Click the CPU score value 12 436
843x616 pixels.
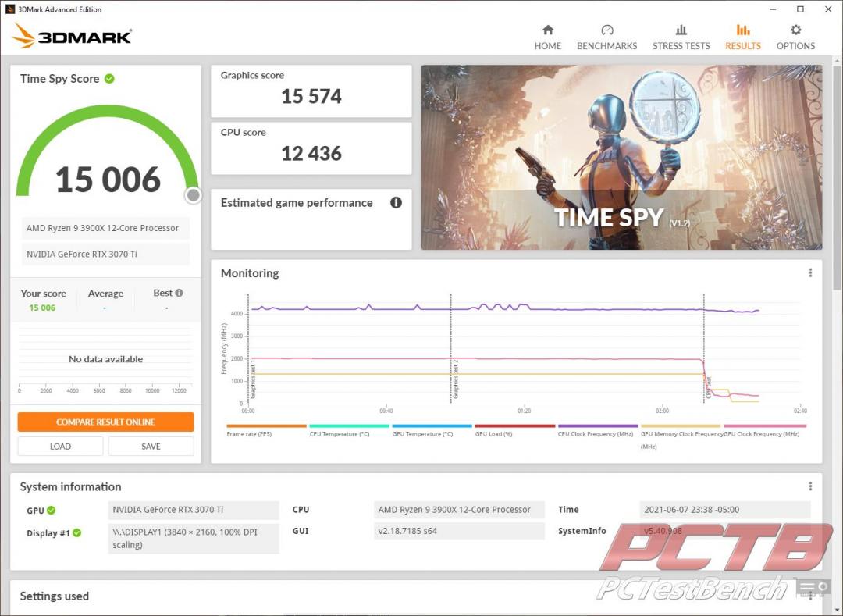[x=311, y=154]
